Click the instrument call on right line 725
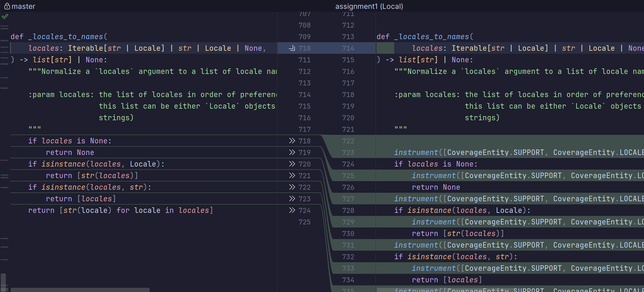 click(528, 176)
